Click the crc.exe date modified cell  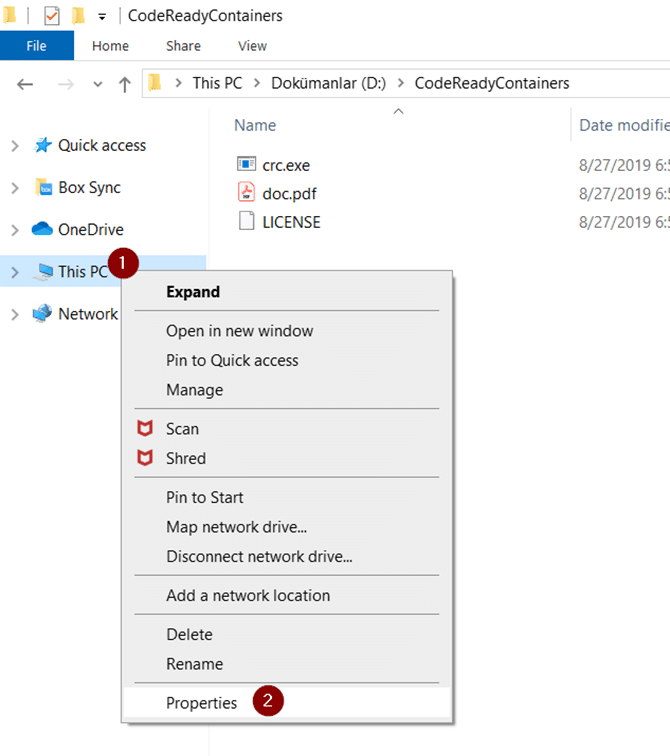[624, 165]
